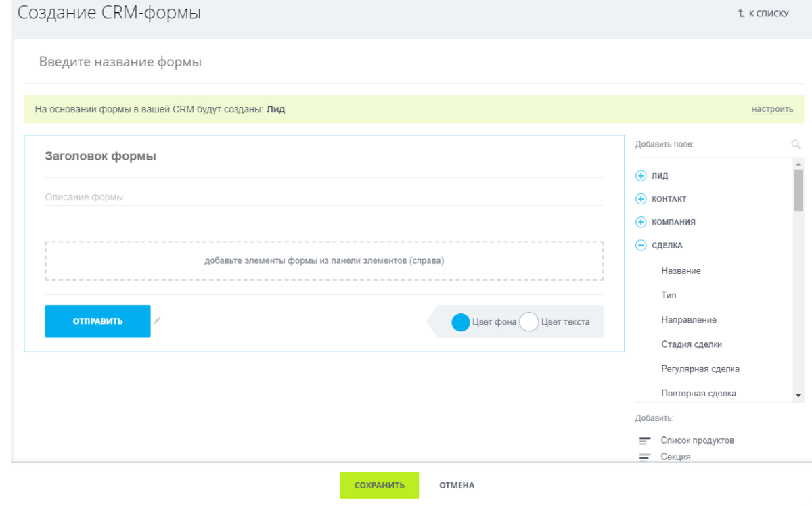Viewport: 812px width, 506px height.
Task: Add the Направление field
Action: (x=689, y=320)
